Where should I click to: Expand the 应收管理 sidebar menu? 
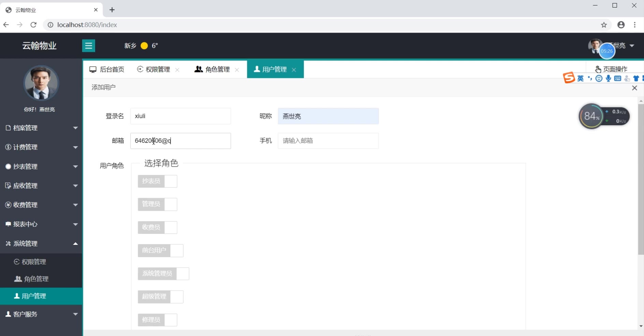(41, 186)
